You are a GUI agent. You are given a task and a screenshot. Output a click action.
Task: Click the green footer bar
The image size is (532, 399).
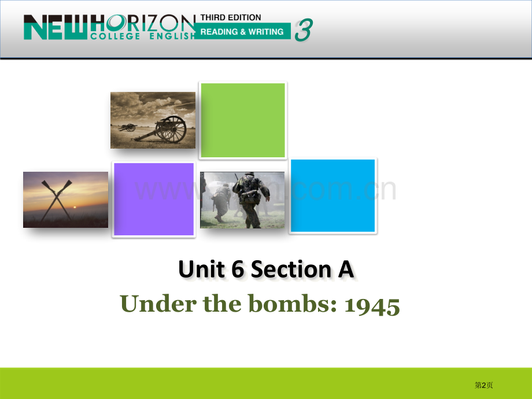pos(231,383)
